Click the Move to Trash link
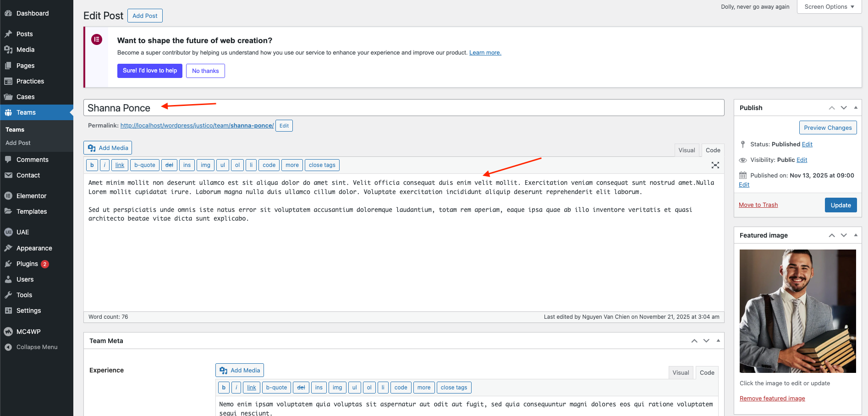Viewport: 868px width, 416px height. click(x=758, y=205)
